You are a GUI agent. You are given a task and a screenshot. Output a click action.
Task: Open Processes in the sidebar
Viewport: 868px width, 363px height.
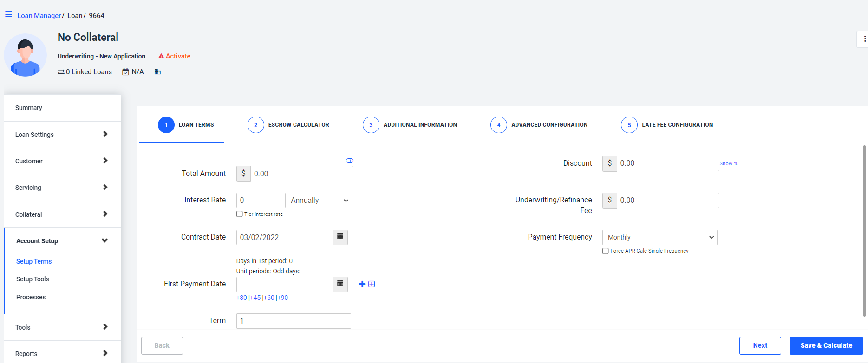pos(31,297)
